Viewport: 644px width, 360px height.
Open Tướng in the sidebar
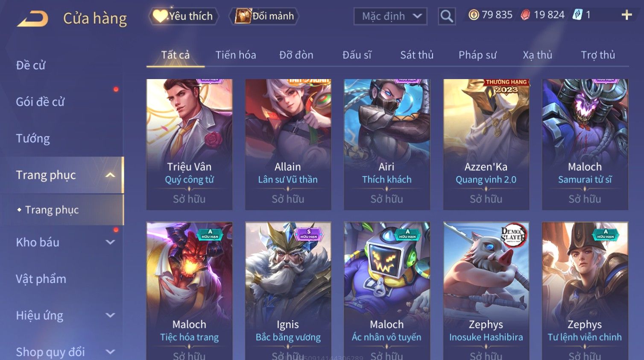pos(33,139)
